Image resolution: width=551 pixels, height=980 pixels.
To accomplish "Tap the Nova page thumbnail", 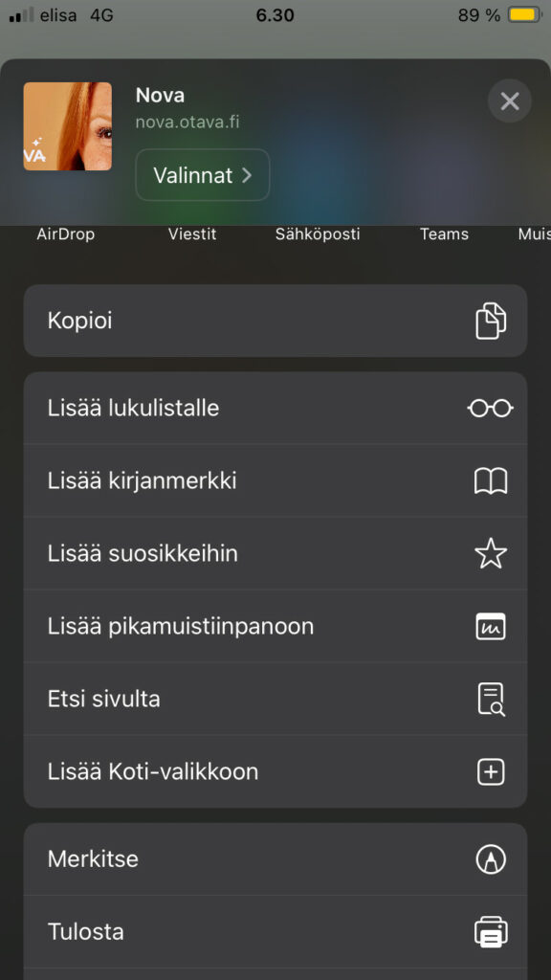I will (68, 126).
